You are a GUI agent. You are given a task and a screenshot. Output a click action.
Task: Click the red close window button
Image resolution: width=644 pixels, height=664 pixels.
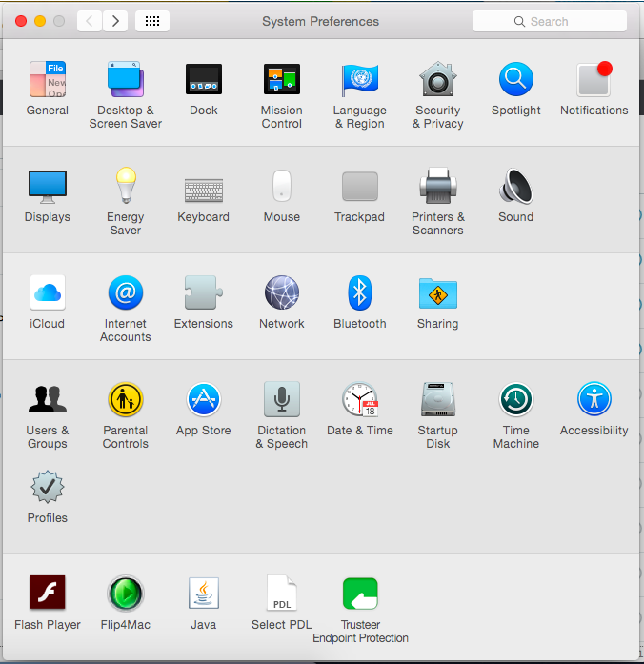21,21
